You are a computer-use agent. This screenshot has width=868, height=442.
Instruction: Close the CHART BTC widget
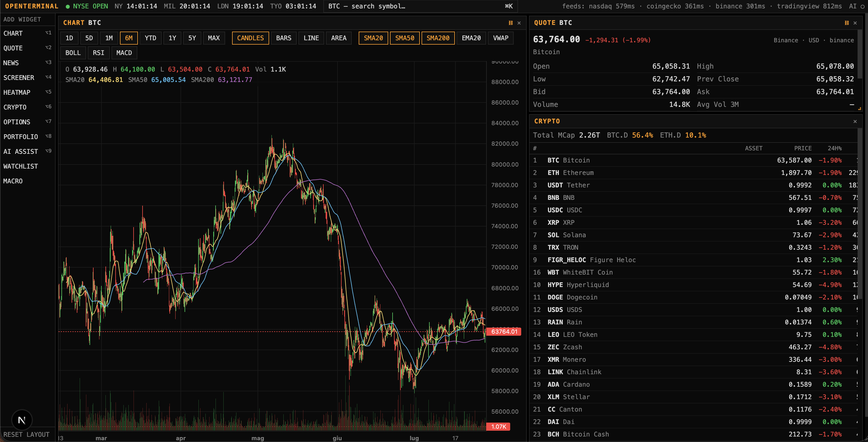519,23
